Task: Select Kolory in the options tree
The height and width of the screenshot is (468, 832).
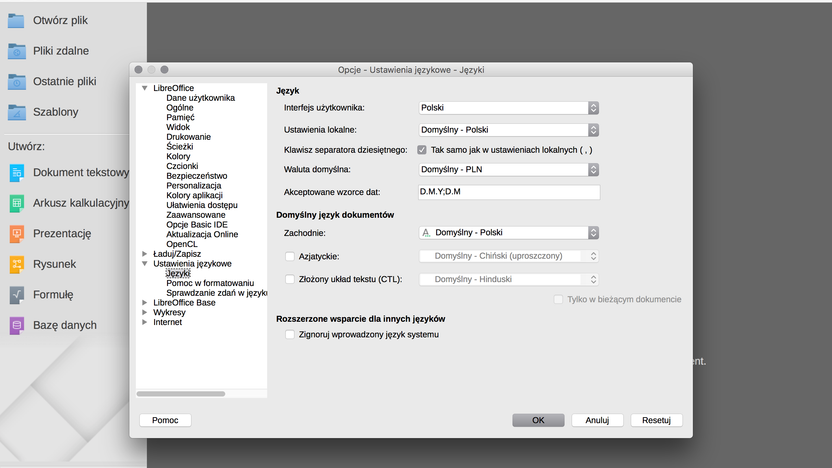Action: (x=178, y=157)
